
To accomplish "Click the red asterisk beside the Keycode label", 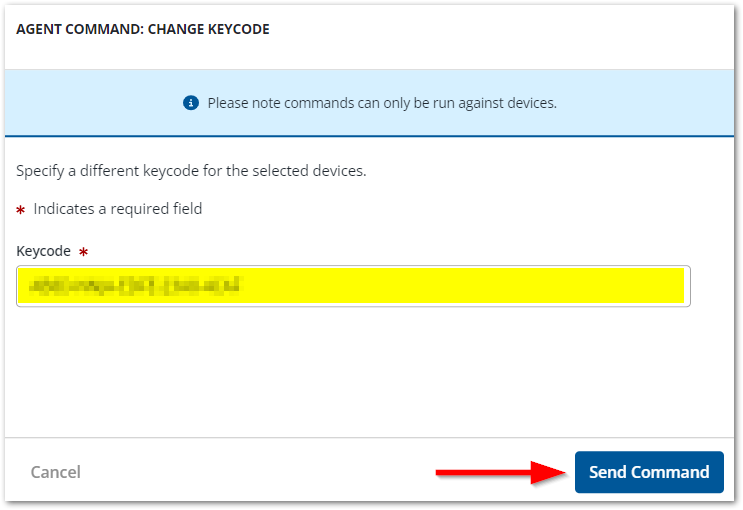I will click(83, 253).
